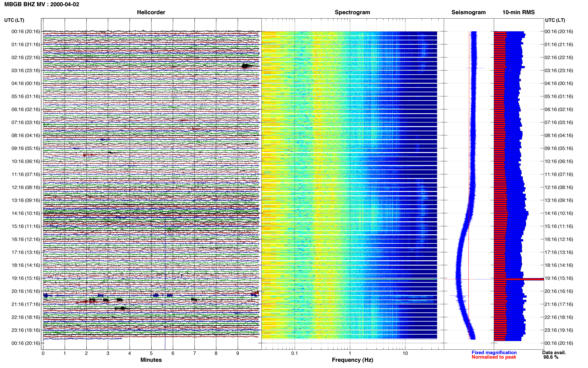The height and width of the screenshot is (368, 588).
Task: Select the 'Seismogram' panel heading
Action: 468,12
